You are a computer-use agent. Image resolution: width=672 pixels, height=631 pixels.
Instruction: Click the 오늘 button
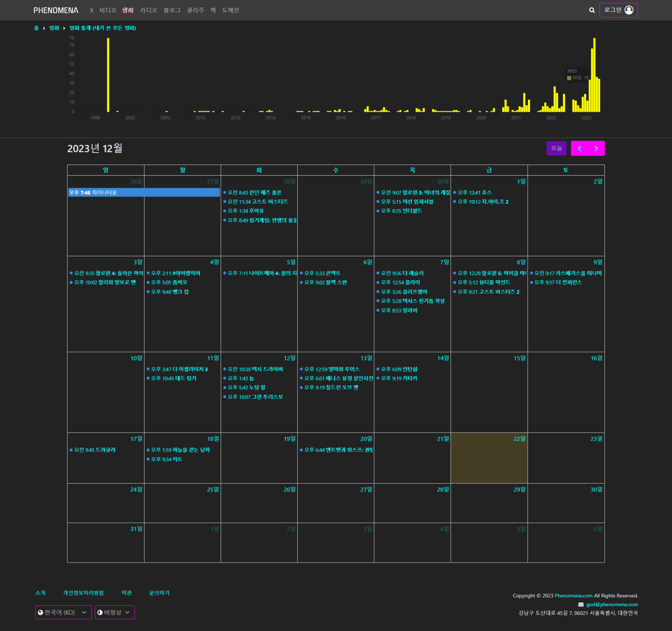coord(556,148)
